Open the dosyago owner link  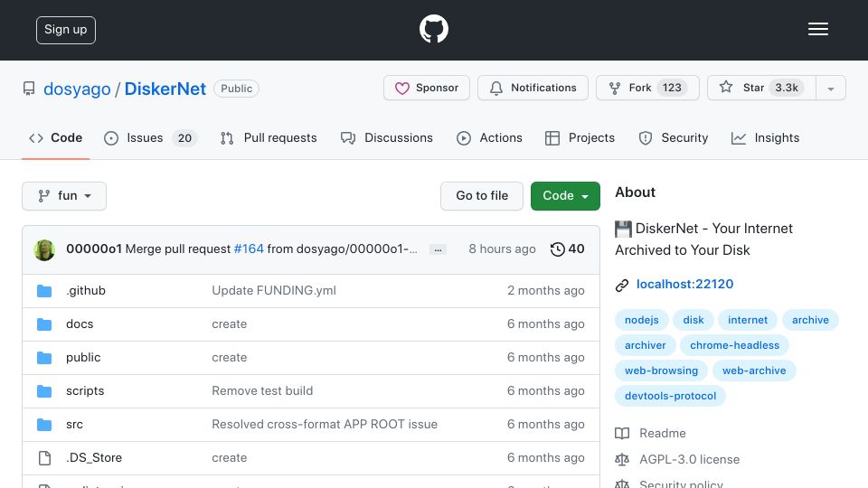pos(77,89)
